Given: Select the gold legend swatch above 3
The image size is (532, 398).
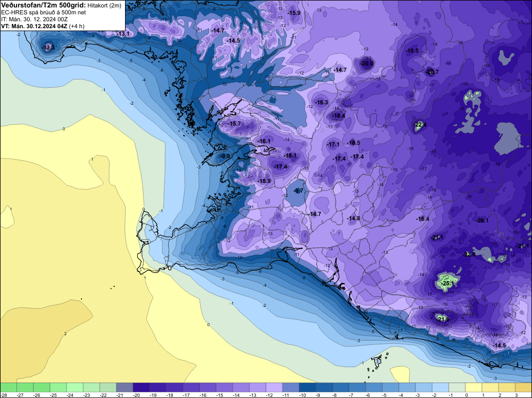Looking at the screenshot, I should [x=523, y=387].
